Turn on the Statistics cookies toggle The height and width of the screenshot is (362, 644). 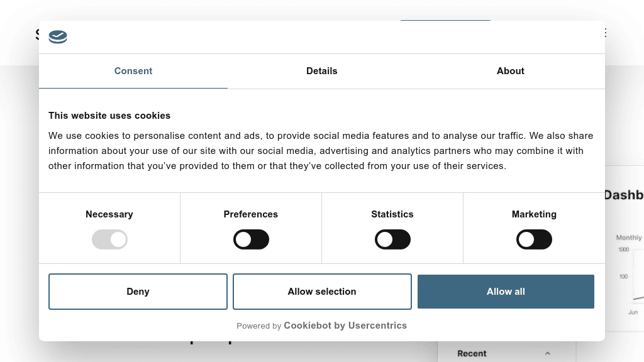tap(392, 239)
